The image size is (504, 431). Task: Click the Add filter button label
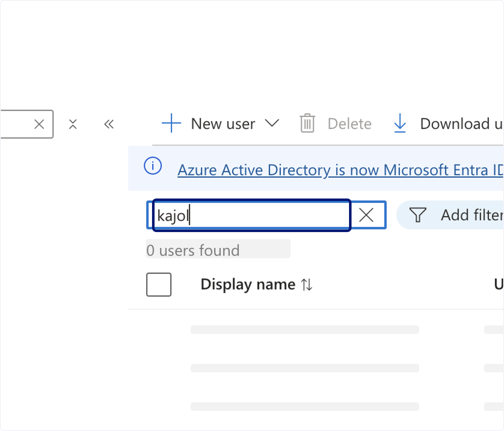472,215
